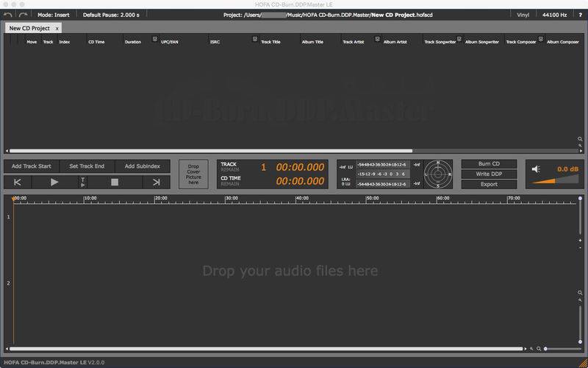Click the Export button
The image size is (588, 368).
(489, 185)
